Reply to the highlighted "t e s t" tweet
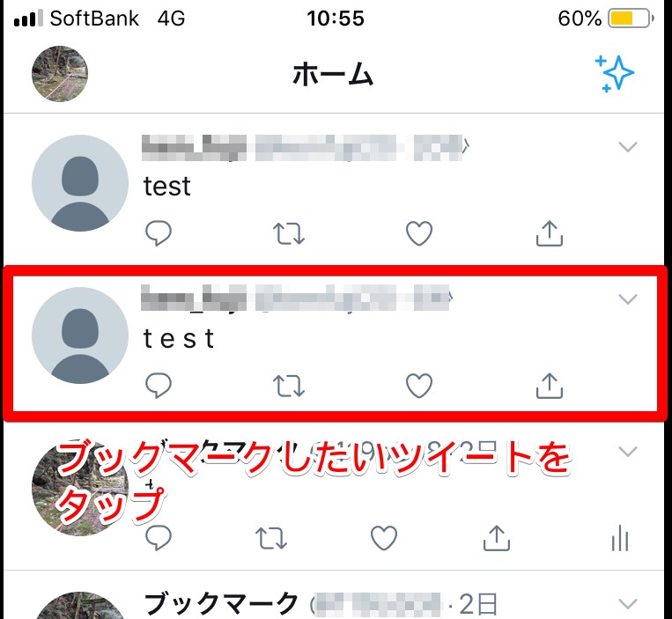This screenshot has height=619, width=672. (x=159, y=386)
